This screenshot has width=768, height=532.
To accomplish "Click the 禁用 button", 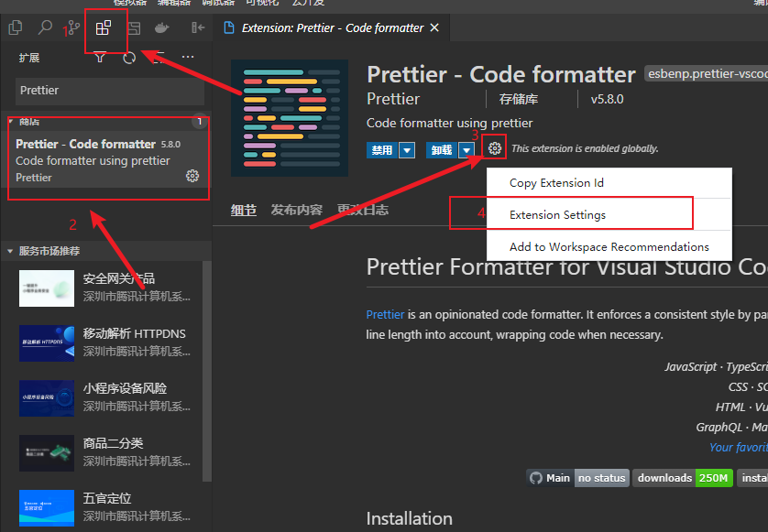I will coord(382,150).
